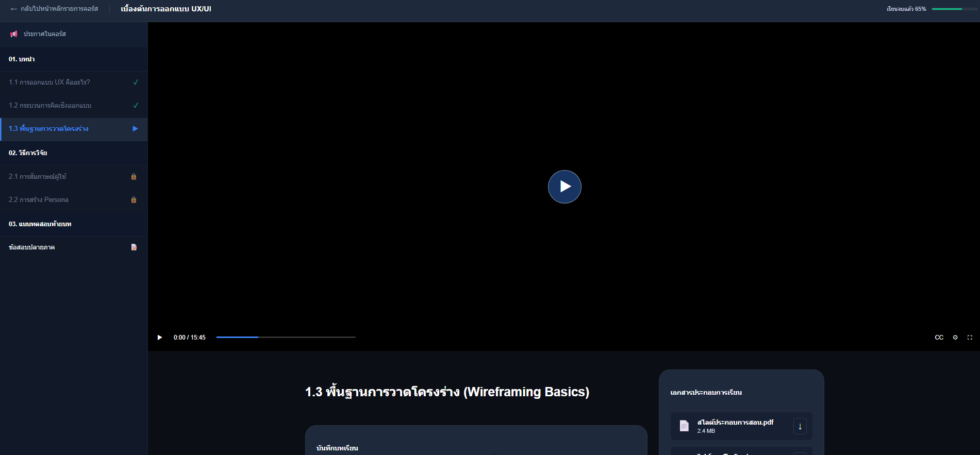Download the สไลด์ประกอบการสอน.pdf file

click(800, 426)
